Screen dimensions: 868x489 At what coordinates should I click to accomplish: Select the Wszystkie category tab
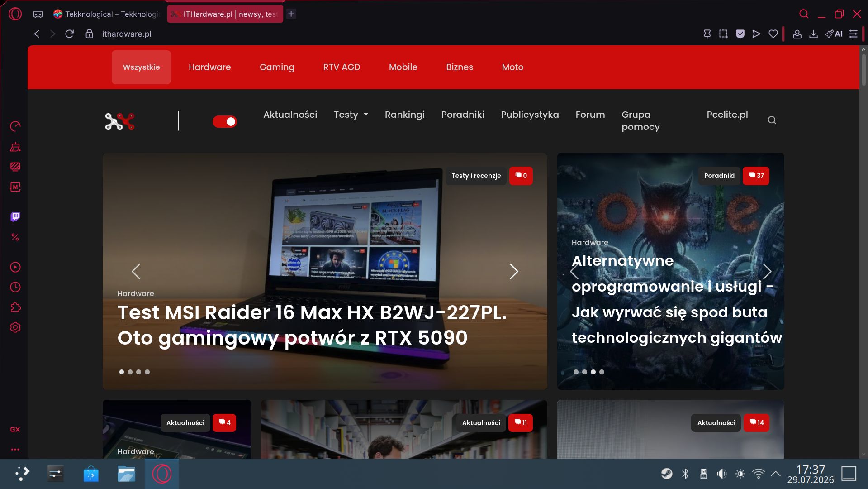pos(141,67)
